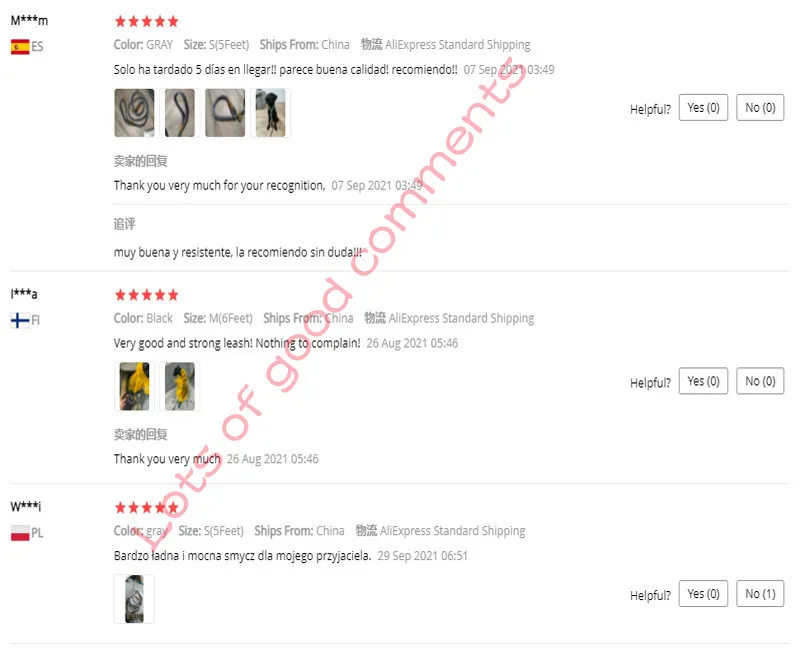800x660 pixels.
Task: Open third gray leash handle photo thumbnail
Action: point(225,113)
